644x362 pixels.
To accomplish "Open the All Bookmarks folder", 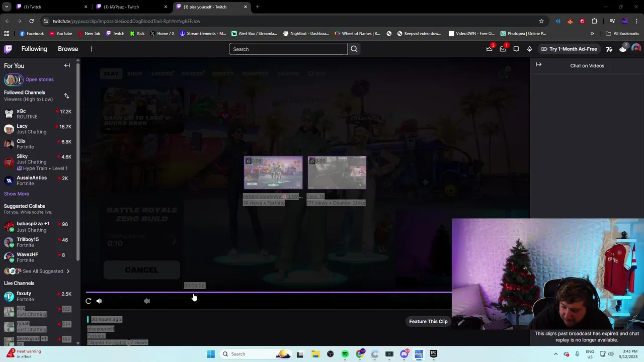I will (x=622, y=34).
